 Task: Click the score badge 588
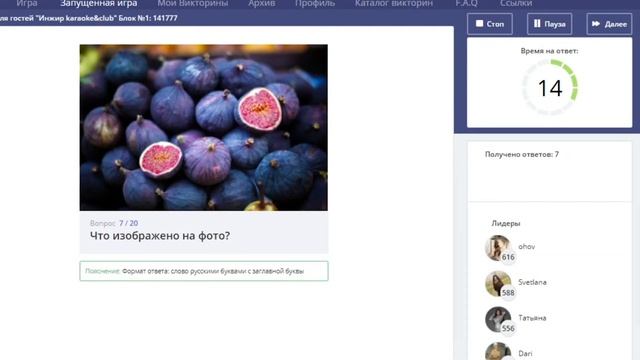click(508, 293)
